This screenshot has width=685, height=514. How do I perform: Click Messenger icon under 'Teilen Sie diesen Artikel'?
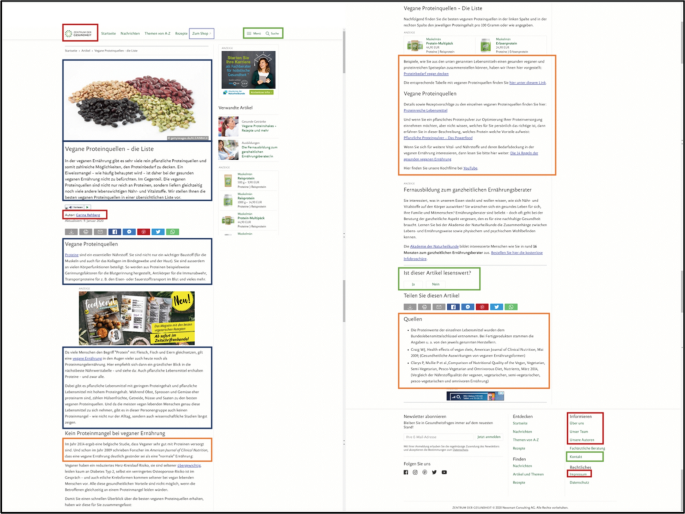(467, 307)
